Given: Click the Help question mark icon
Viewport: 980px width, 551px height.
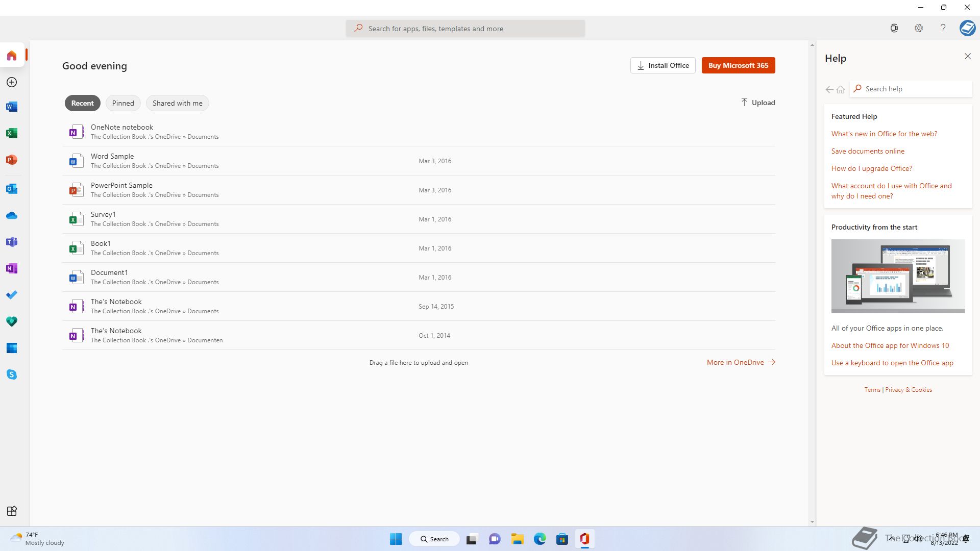Looking at the screenshot, I should 943,29.
